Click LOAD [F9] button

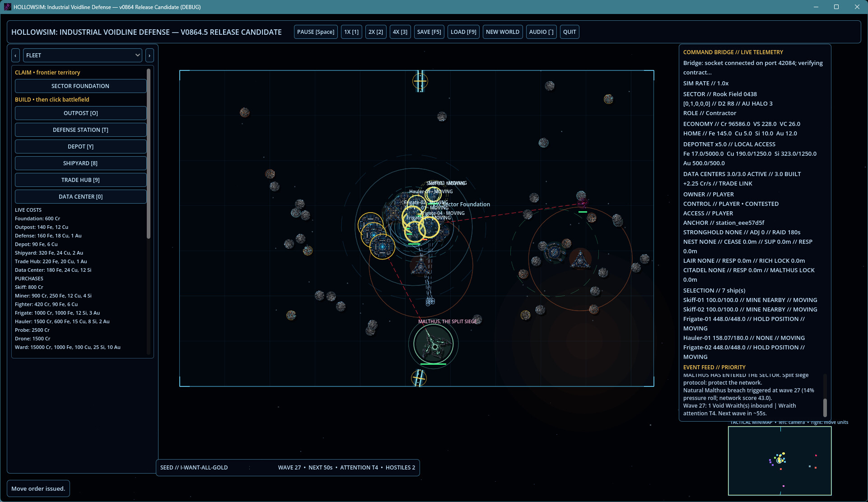click(x=463, y=32)
